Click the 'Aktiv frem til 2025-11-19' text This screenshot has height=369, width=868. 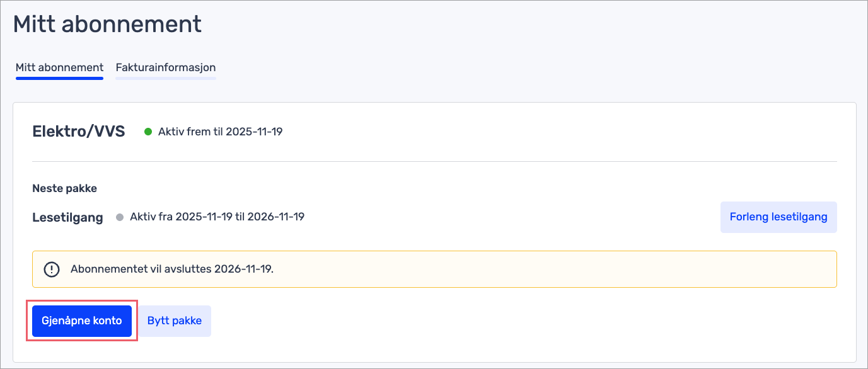[220, 132]
